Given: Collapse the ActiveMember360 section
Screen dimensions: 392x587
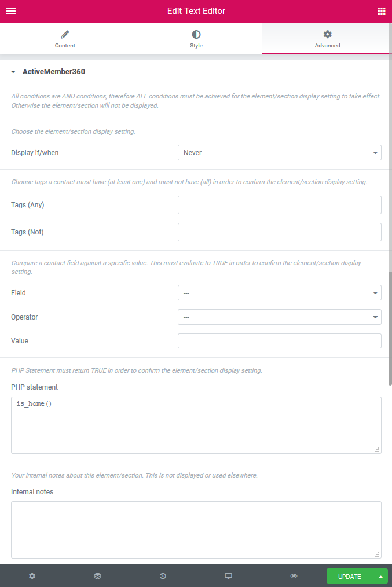Looking at the screenshot, I should tap(13, 72).
